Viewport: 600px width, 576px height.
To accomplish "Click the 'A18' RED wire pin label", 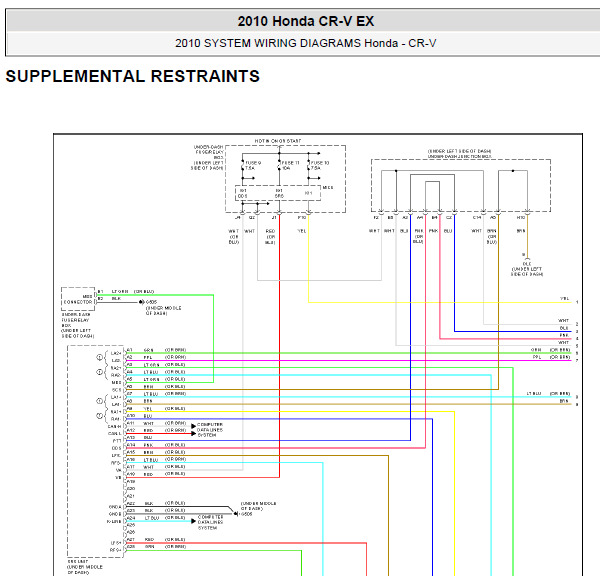I will (x=131, y=474).
